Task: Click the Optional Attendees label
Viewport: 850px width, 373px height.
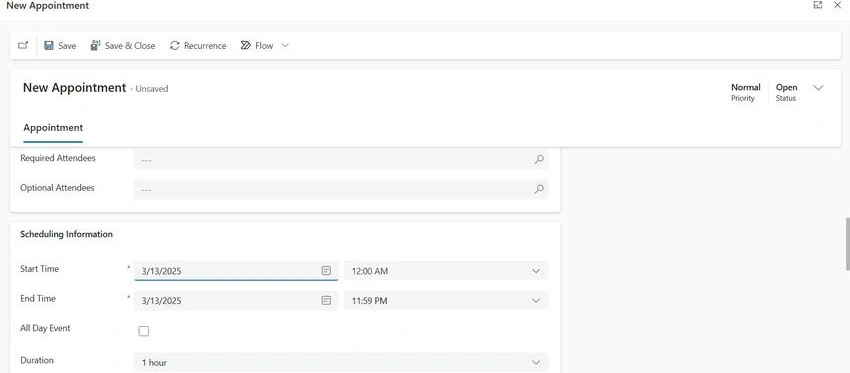Action: coord(57,188)
